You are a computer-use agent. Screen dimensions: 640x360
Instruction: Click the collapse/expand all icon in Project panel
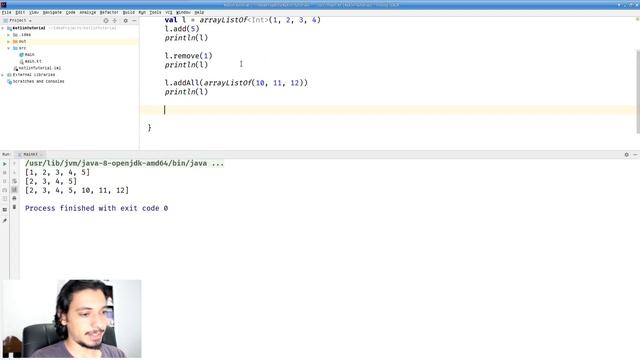[x=115, y=20]
